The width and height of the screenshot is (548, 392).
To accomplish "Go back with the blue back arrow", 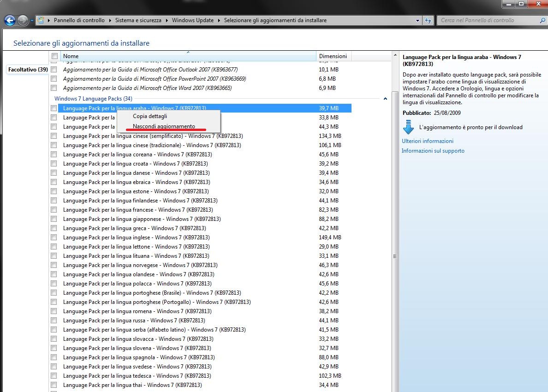I will [10, 21].
